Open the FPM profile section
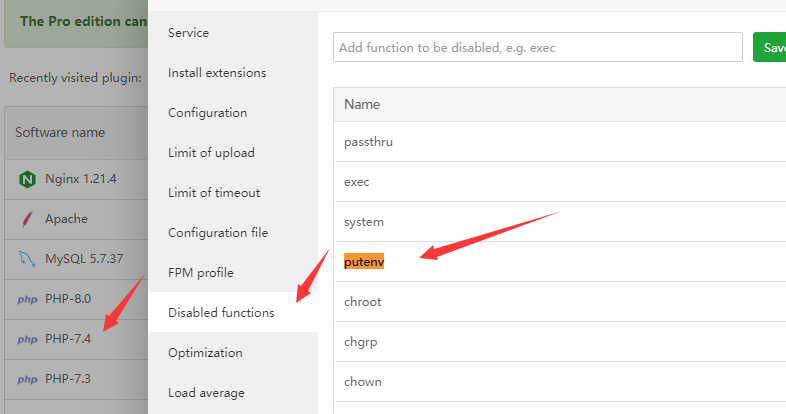Image resolution: width=786 pixels, height=414 pixels. coord(200,273)
